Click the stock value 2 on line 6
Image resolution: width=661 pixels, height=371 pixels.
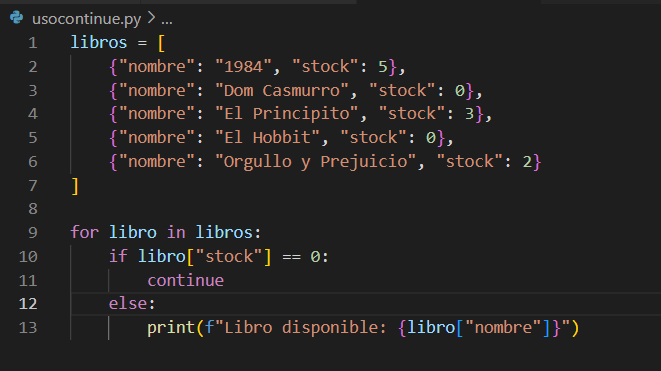pos(527,162)
